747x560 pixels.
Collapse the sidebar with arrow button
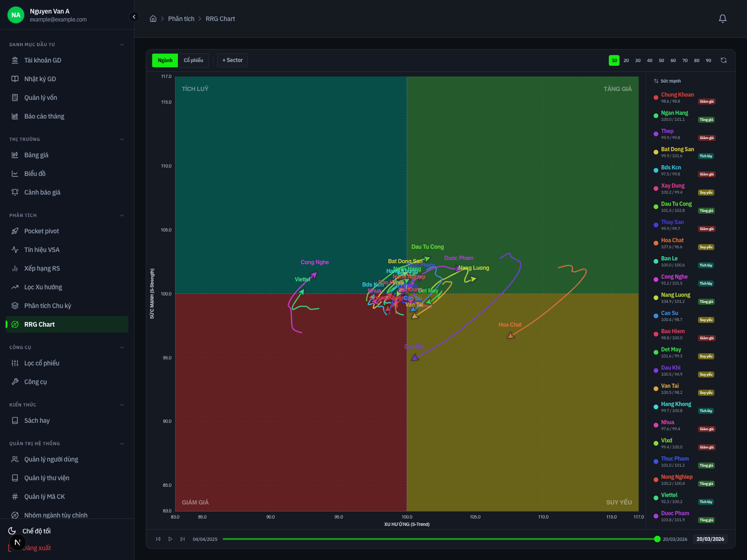coord(134,17)
